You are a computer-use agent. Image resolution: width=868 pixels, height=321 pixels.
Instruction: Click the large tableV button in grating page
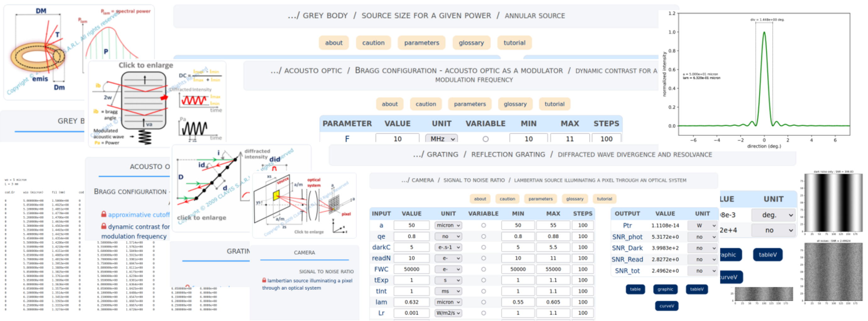[x=768, y=255]
